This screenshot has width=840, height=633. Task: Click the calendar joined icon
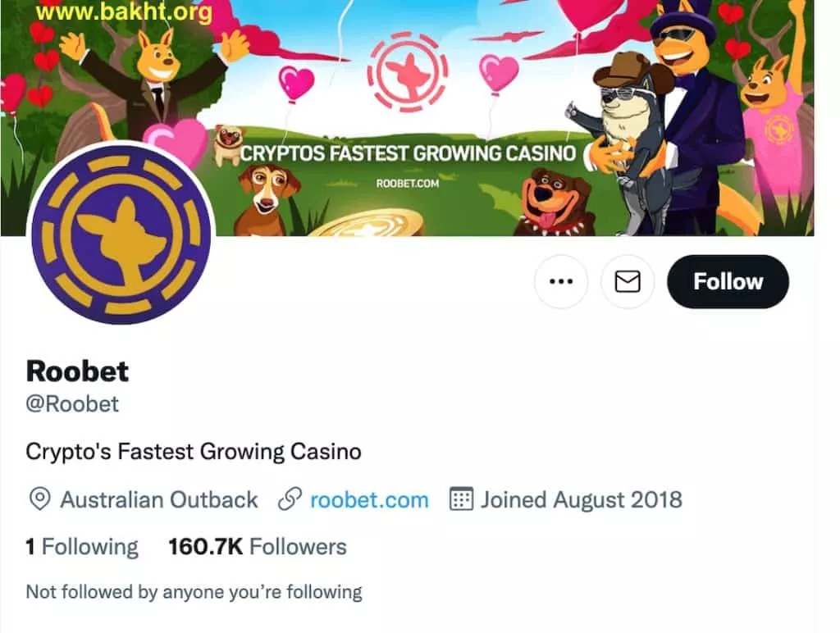461,499
